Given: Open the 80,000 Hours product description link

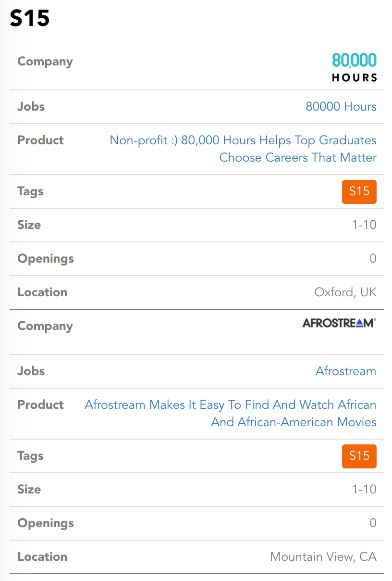Looking at the screenshot, I should pyautogui.click(x=243, y=149).
